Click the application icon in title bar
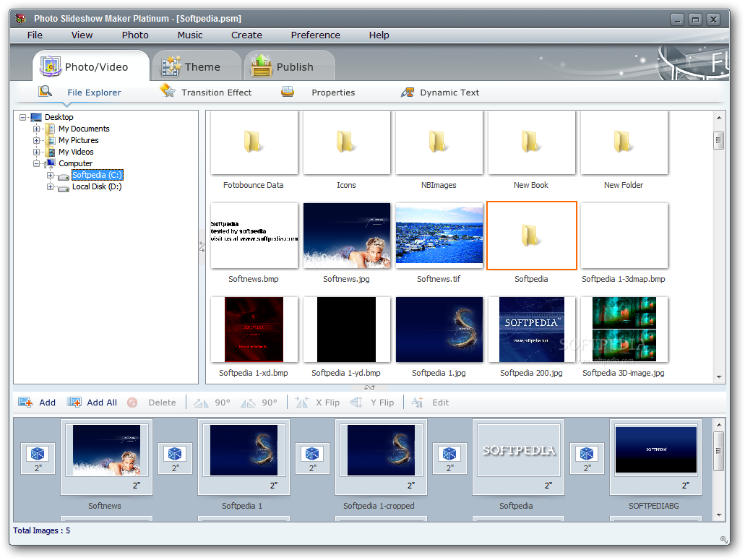This screenshot has width=745, height=560. click(20, 19)
